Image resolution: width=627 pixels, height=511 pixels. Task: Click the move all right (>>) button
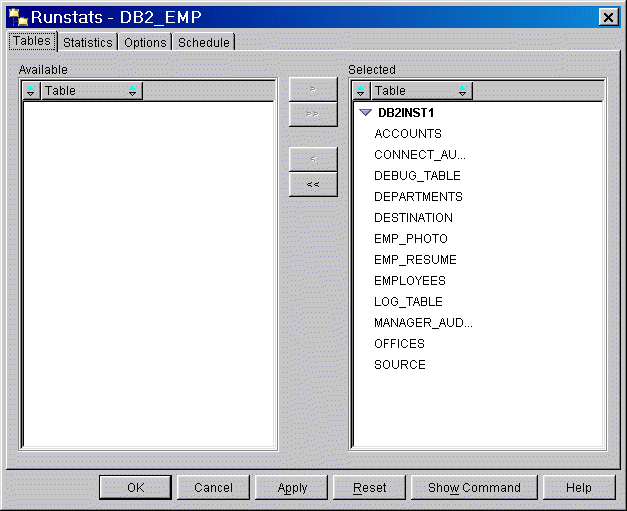tap(313, 114)
